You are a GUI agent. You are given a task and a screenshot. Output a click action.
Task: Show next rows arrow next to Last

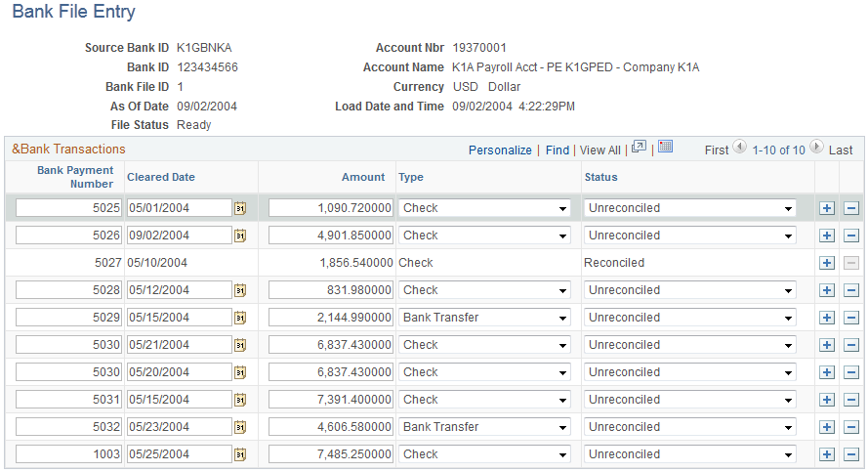point(816,147)
